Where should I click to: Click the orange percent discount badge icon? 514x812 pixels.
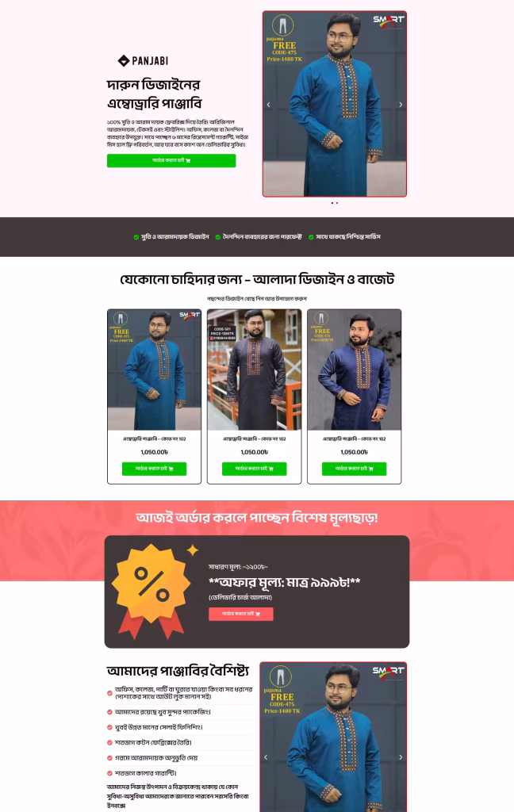[x=152, y=590]
